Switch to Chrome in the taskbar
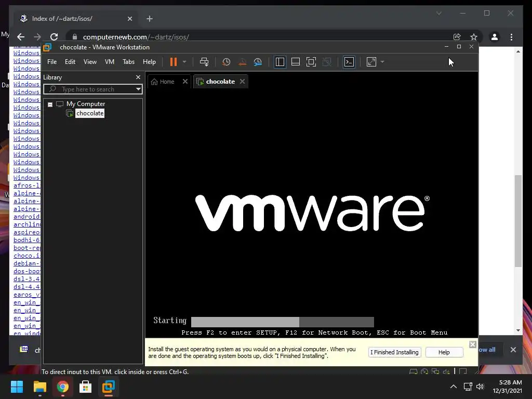This screenshot has height=399, width=532. pos(62,387)
